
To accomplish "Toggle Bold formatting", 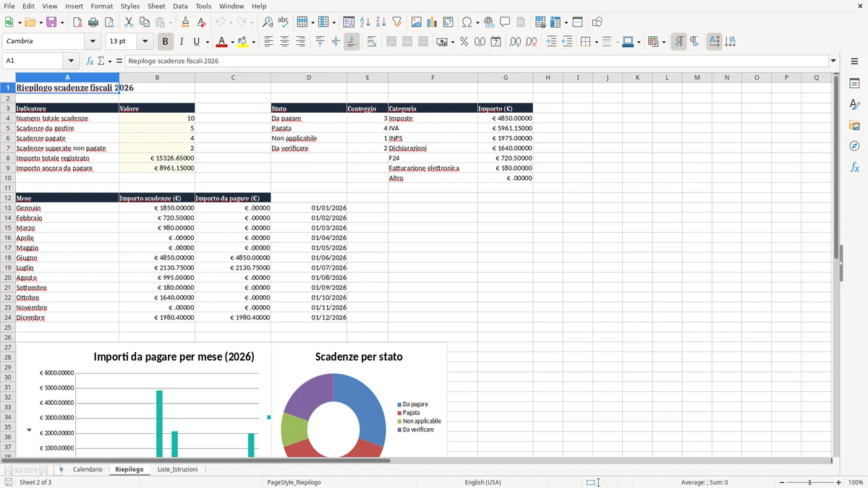I will (166, 42).
